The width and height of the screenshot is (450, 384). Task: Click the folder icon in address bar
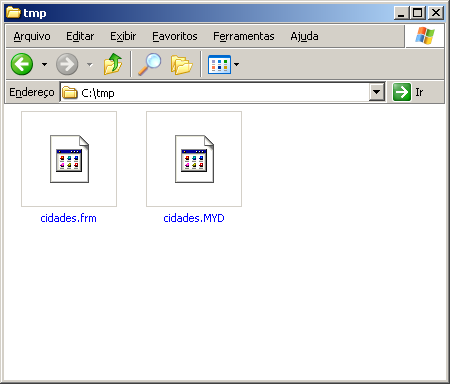click(x=70, y=92)
